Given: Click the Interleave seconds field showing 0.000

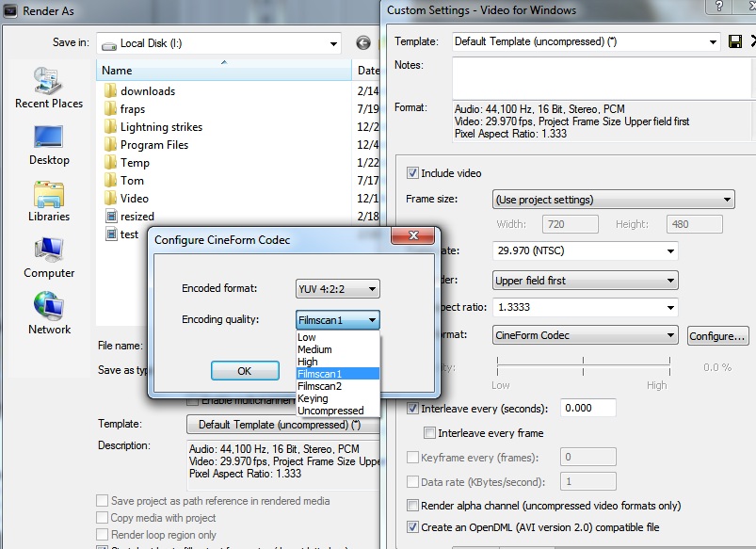Looking at the screenshot, I should coord(587,408).
